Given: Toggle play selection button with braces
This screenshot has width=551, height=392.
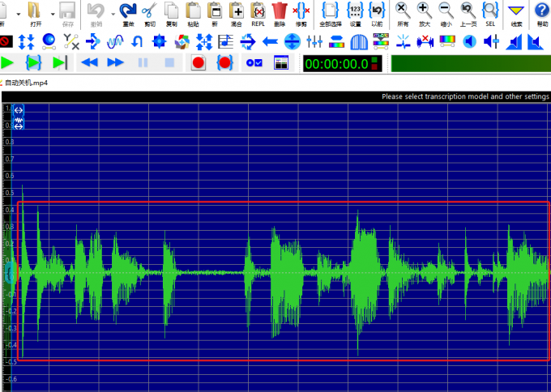Looking at the screenshot, I should 33,62.
